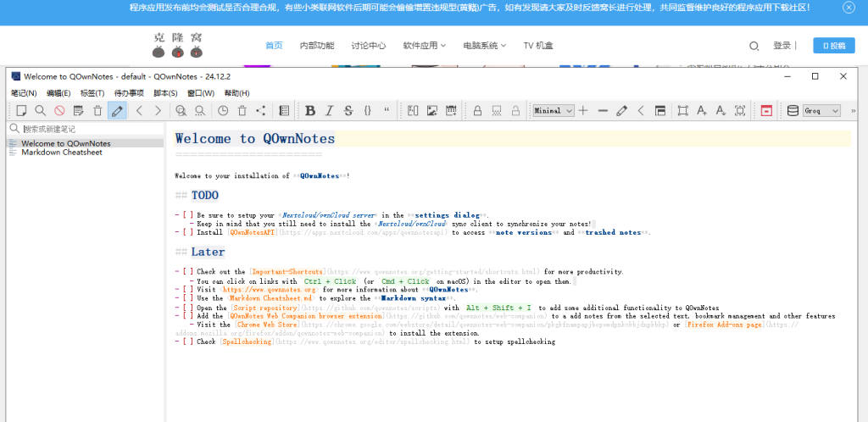868x422 pixels.
Task: Insert code block with braces icon
Action: pos(368,111)
